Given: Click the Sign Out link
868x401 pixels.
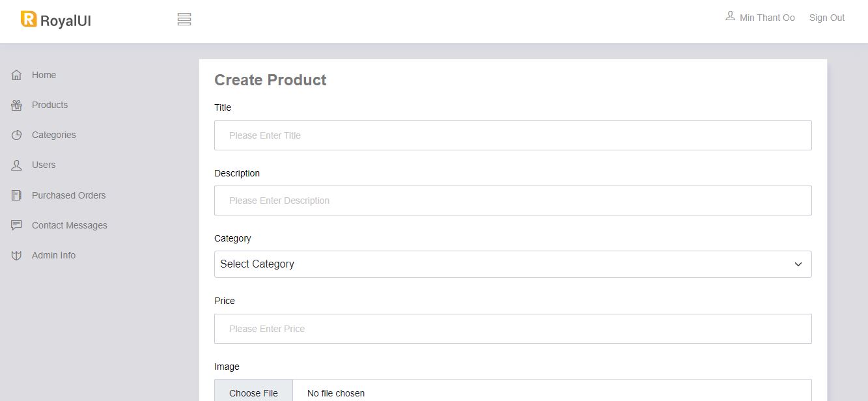Looking at the screenshot, I should point(827,18).
